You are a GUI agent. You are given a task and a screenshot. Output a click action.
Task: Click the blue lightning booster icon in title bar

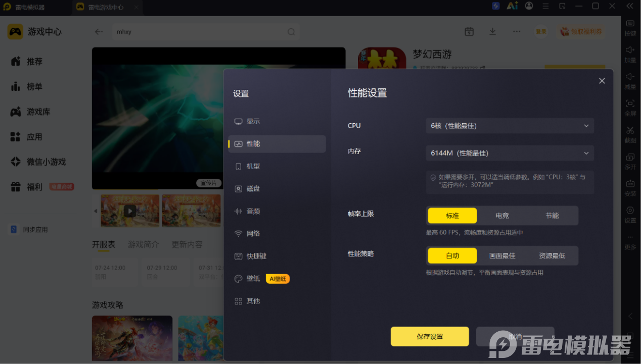496,6
